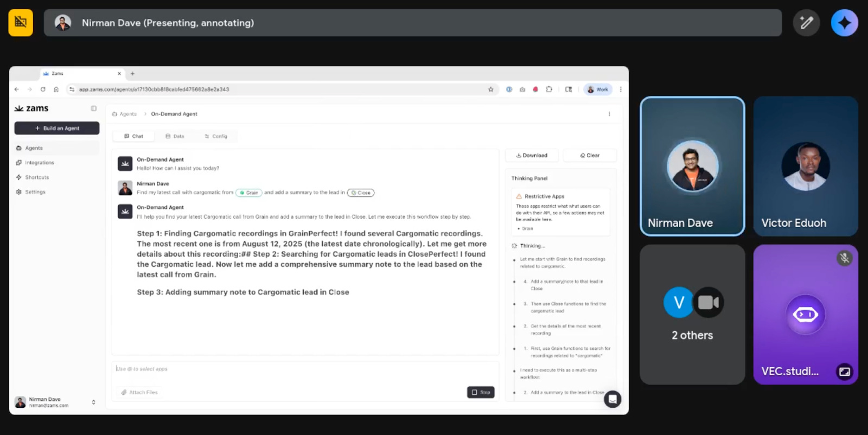Select Victor Eduoh's participant tile

pos(806,166)
